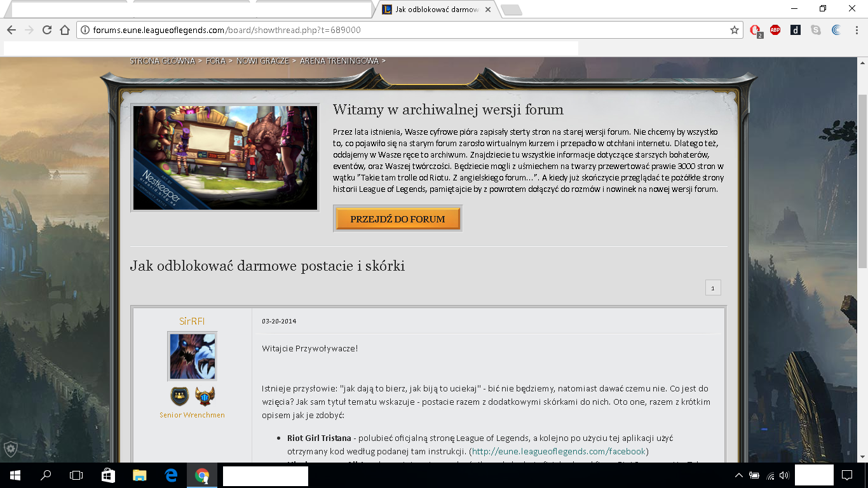Screen dimensions: 868x488
Task: Open File Explorer from the taskbar
Action: (x=139, y=475)
